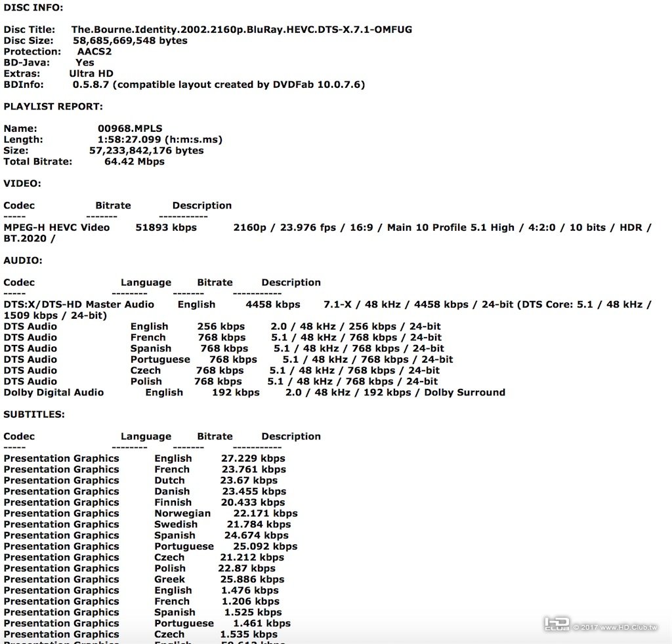
Task: Click the SUBTITLES heading
Action: 34,414
